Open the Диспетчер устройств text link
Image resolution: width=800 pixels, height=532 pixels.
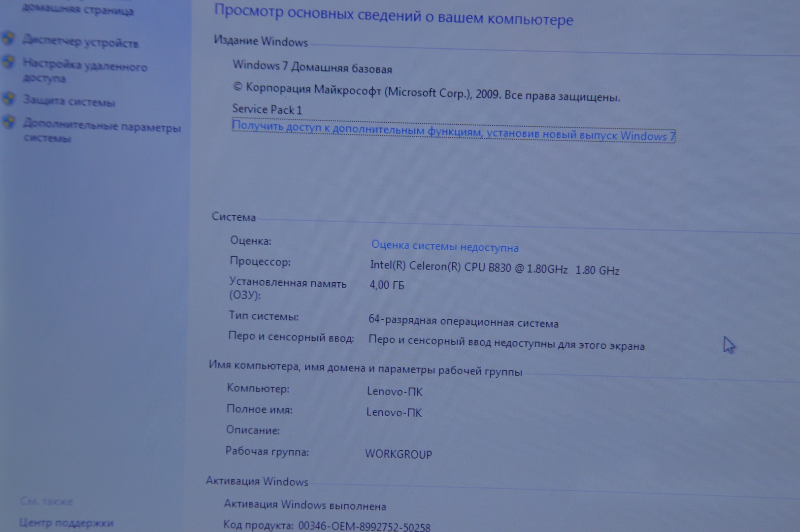click(80, 42)
